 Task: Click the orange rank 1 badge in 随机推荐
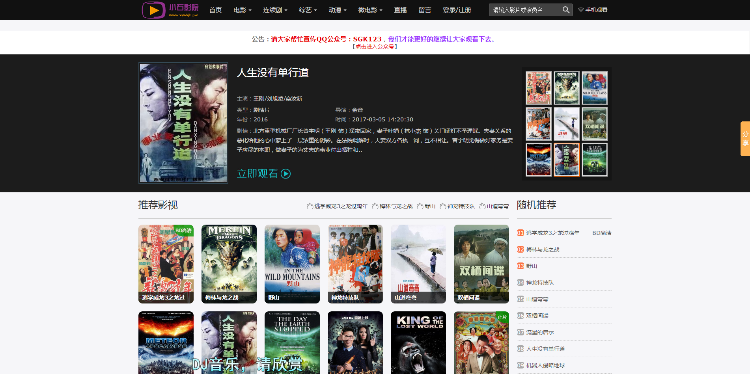pyautogui.click(x=520, y=233)
